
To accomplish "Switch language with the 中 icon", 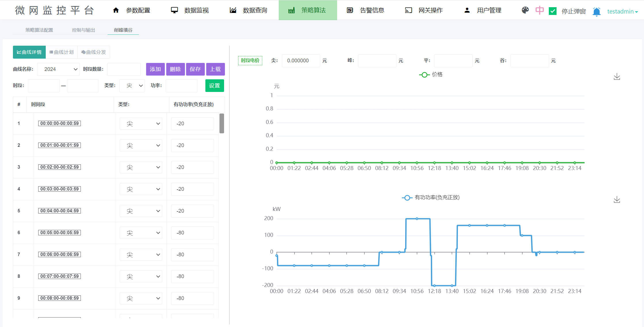I will tap(539, 10).
